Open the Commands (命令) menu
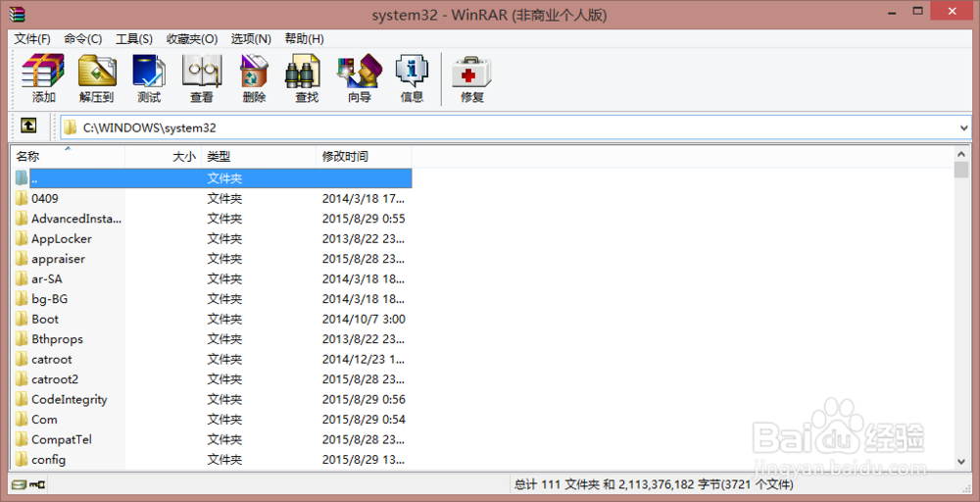 click(x=83, y=39)
